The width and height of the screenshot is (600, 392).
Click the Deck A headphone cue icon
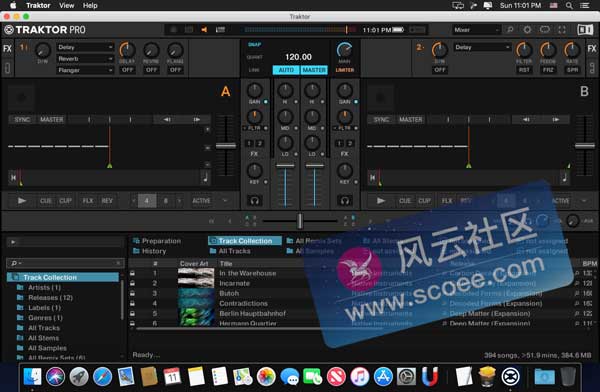tap(254, 201)
